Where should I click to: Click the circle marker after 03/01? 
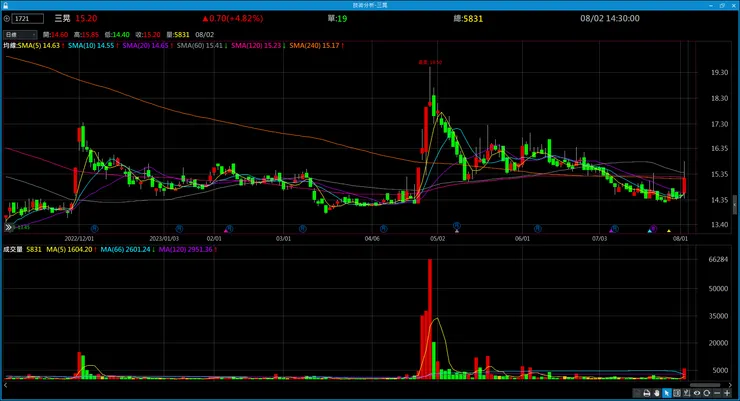[303, 228]
